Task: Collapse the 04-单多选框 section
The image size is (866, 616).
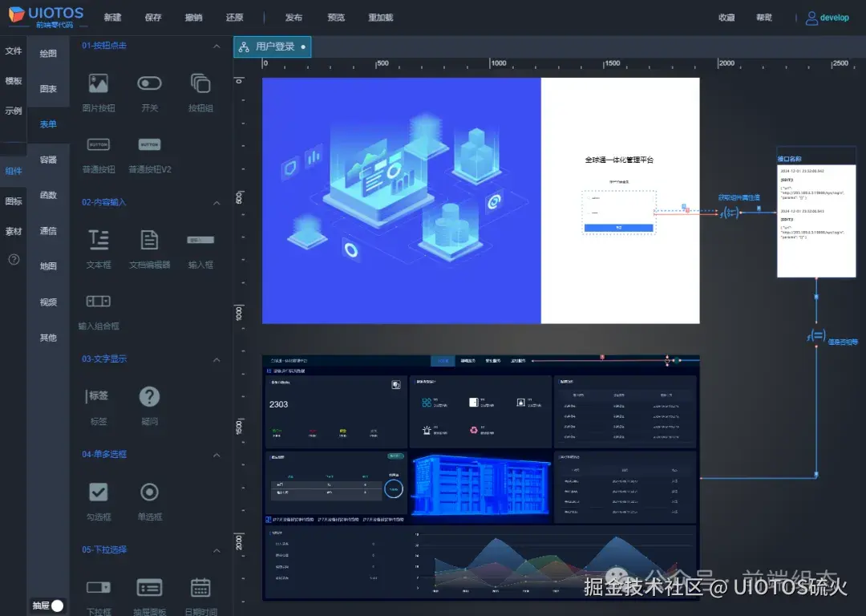Action: 217,454
